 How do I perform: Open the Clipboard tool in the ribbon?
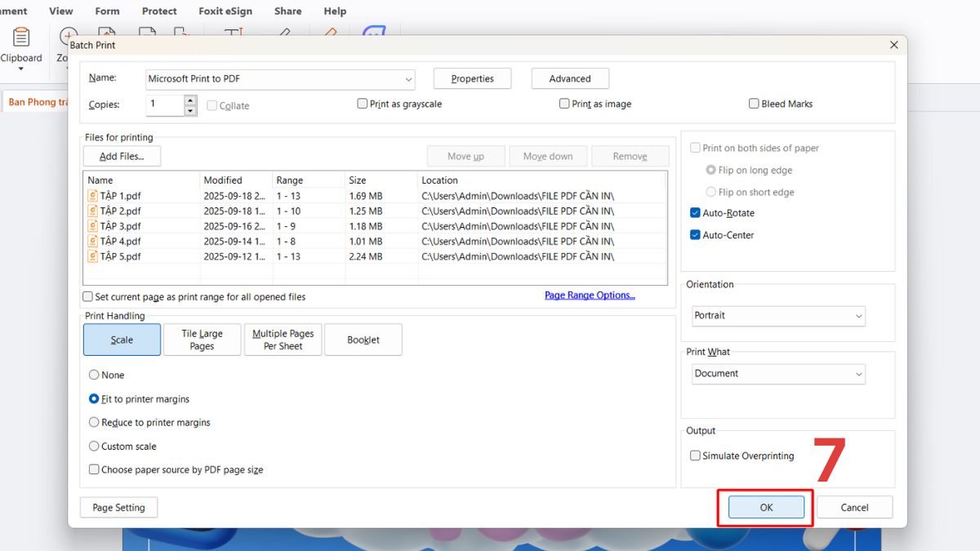point(21,47)
